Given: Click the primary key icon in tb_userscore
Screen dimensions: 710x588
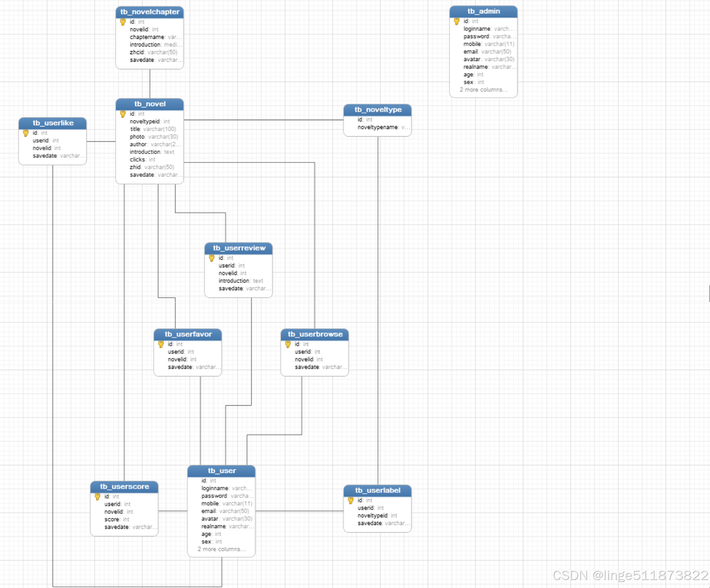Looking at the screenshot, I should (97, 497).
